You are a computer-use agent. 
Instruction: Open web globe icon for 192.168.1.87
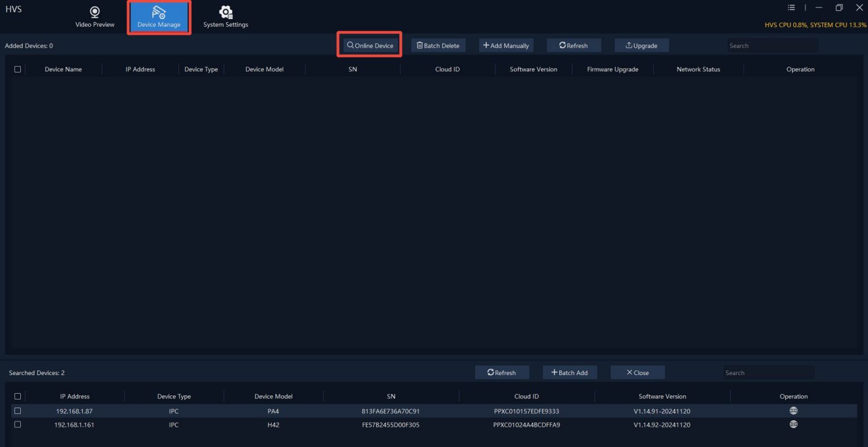click(794, 410)
